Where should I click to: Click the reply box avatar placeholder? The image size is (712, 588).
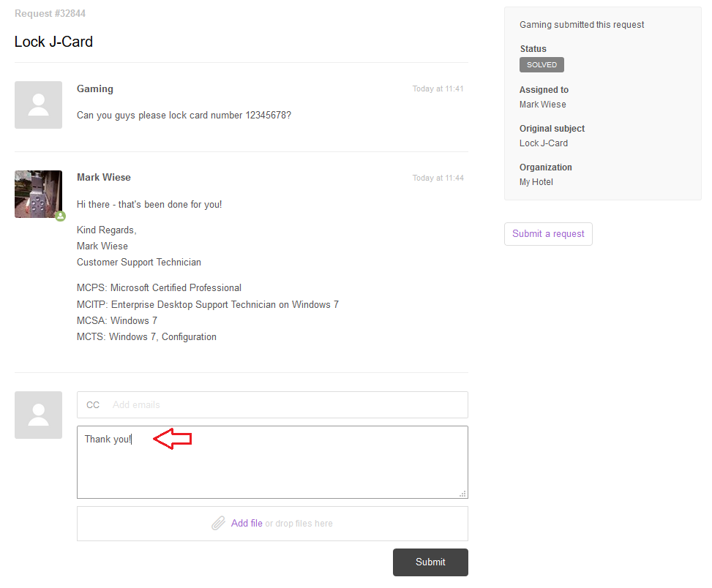pyautogui.click(x=38, y=415)
